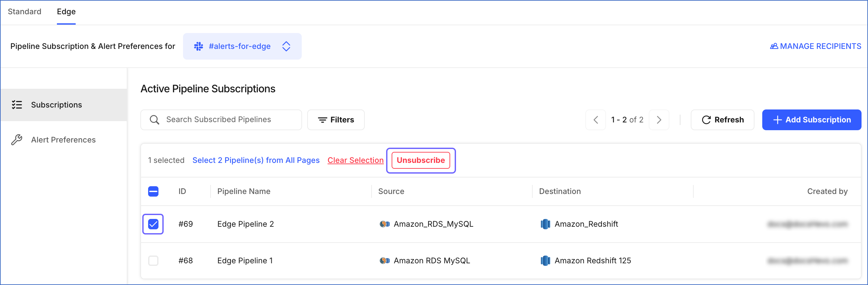Click the refresh arrow icon
The width and height of the screenshot is (868, 285).
707,120
